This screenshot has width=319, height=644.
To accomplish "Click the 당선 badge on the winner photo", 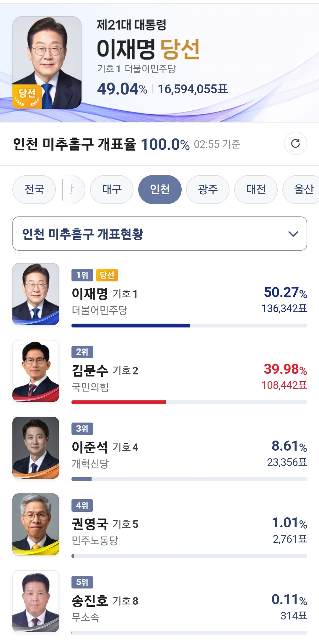I will 27,96.
